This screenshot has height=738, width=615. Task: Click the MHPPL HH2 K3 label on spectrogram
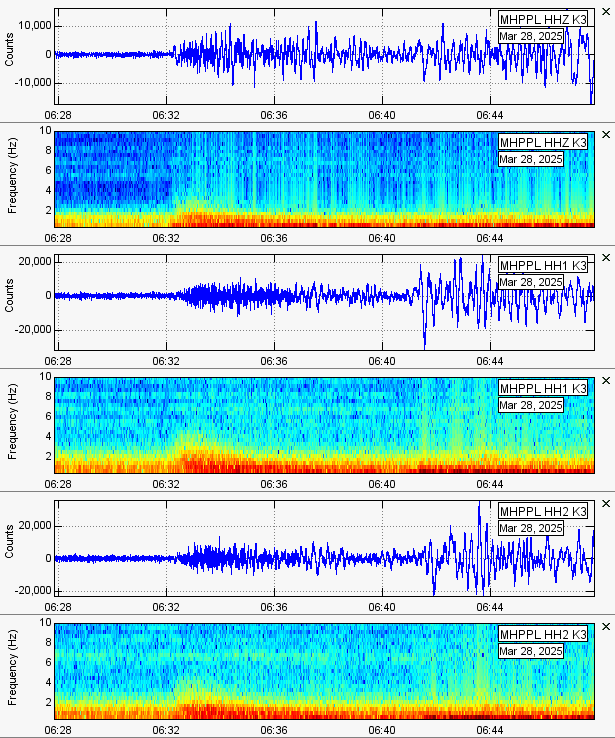543,635
